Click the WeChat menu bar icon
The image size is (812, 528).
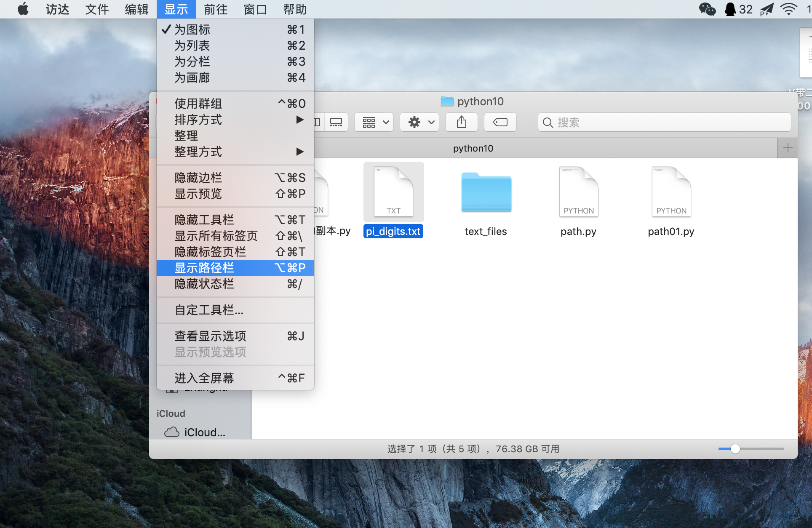click(707, 9)
